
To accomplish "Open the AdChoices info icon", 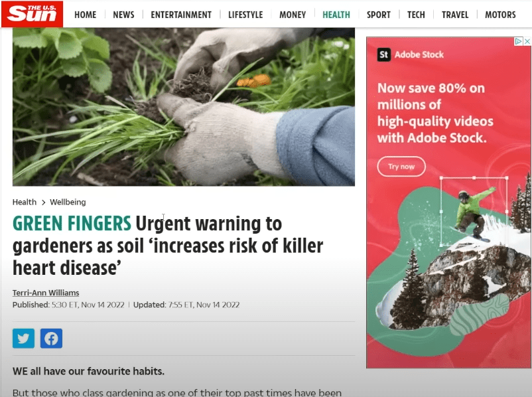I will click(x=519, y=41).
